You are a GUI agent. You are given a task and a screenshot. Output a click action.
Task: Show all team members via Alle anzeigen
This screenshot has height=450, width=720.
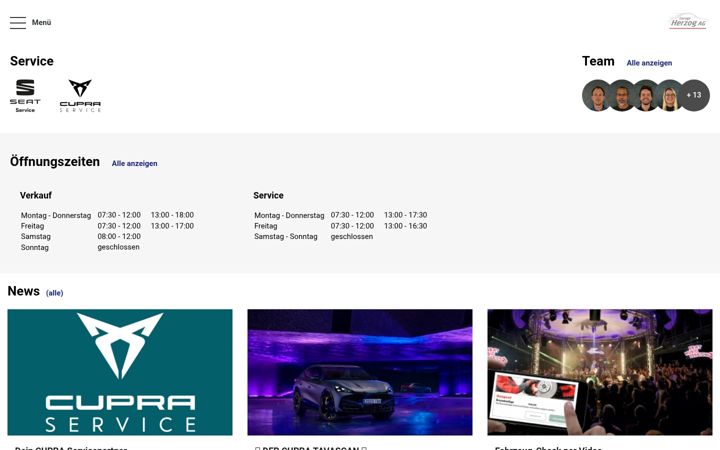(x=649, y=63)
